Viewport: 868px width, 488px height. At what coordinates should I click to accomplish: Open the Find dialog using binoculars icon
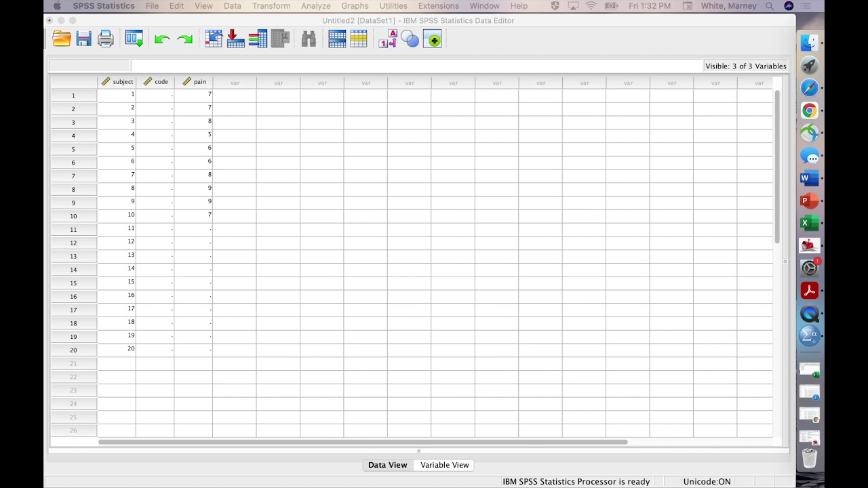309,39
